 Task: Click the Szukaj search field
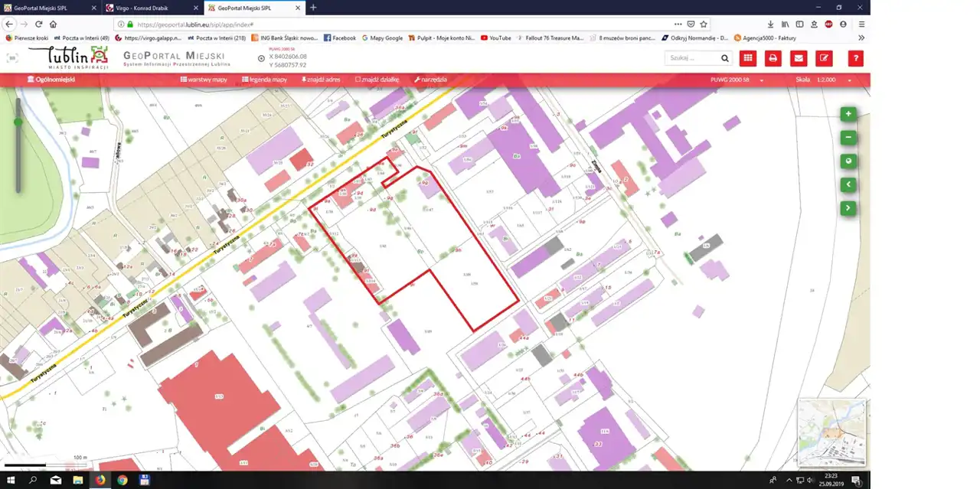point(692,58)
